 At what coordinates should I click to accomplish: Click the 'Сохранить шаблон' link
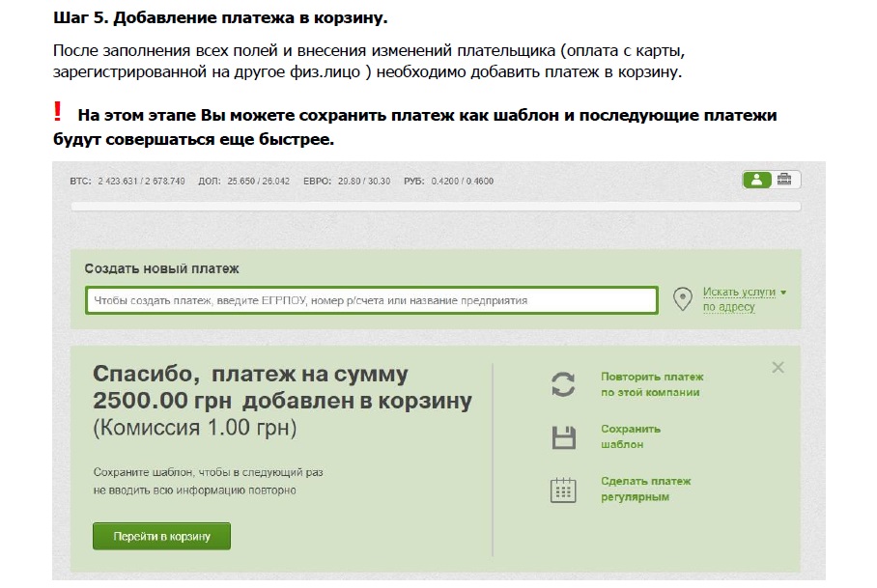pyautogui.click(x=631, y=436)
